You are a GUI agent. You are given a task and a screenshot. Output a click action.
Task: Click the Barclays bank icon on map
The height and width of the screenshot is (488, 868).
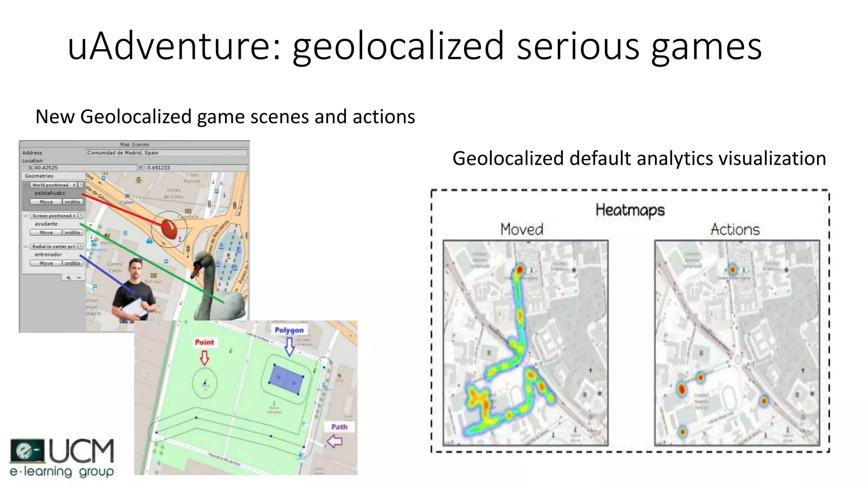point(153,275)
